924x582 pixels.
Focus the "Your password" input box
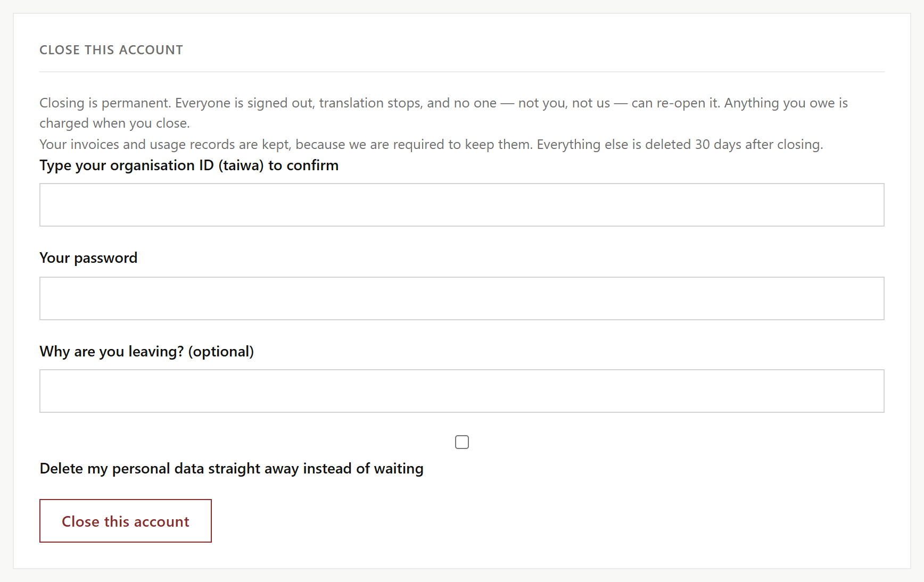(x=462, y=298)
